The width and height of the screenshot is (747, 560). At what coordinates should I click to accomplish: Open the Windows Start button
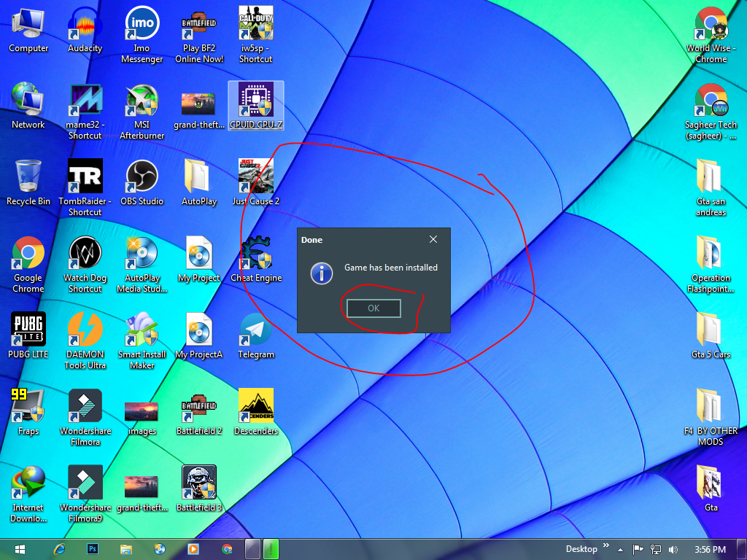[x=20, y=549]
